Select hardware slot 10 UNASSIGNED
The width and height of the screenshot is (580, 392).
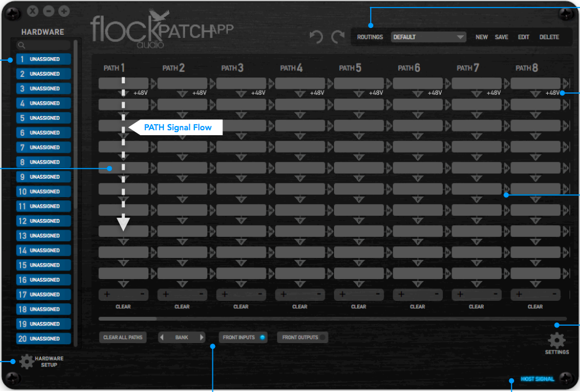coord(43,192)
